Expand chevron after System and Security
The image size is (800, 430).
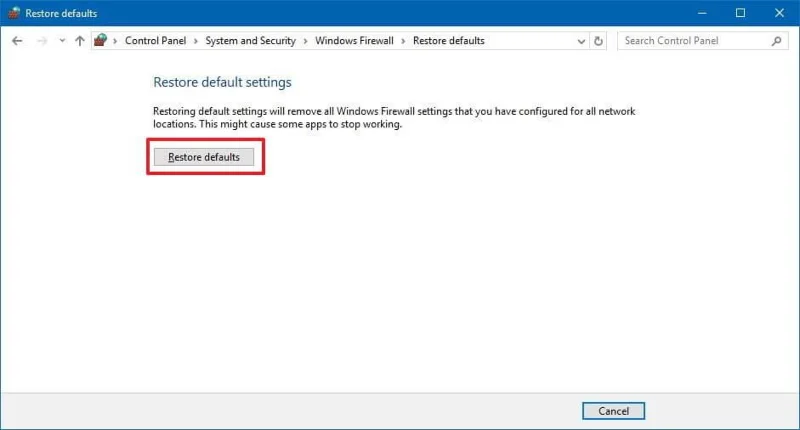pos(305,41)
